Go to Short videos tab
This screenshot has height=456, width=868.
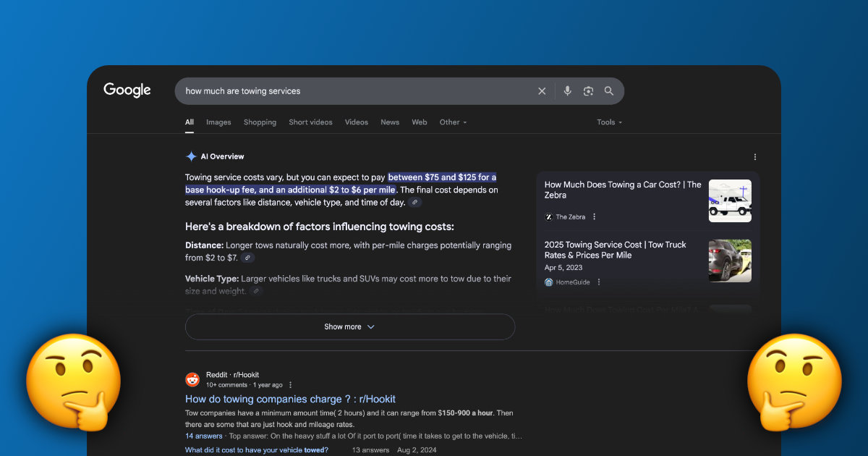click(x=310, y=122)
